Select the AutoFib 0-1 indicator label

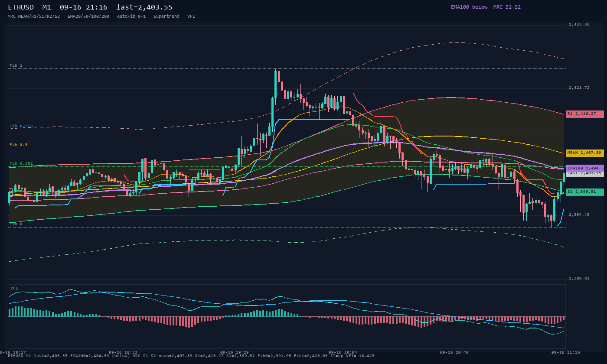[131, 16]
